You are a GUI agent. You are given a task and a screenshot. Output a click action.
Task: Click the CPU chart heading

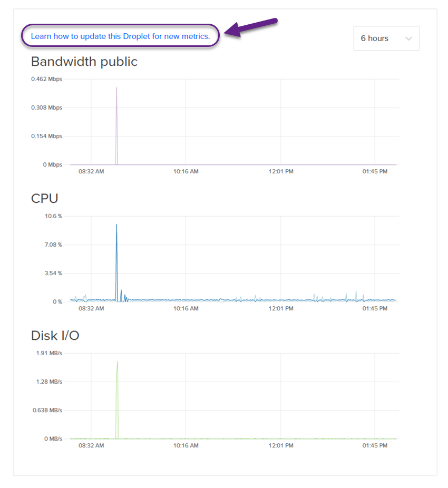44,199
